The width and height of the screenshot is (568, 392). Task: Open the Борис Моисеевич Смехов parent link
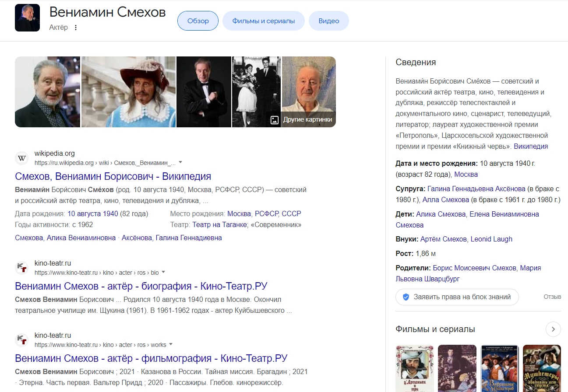pyautogui.click(x=475, y=268)
